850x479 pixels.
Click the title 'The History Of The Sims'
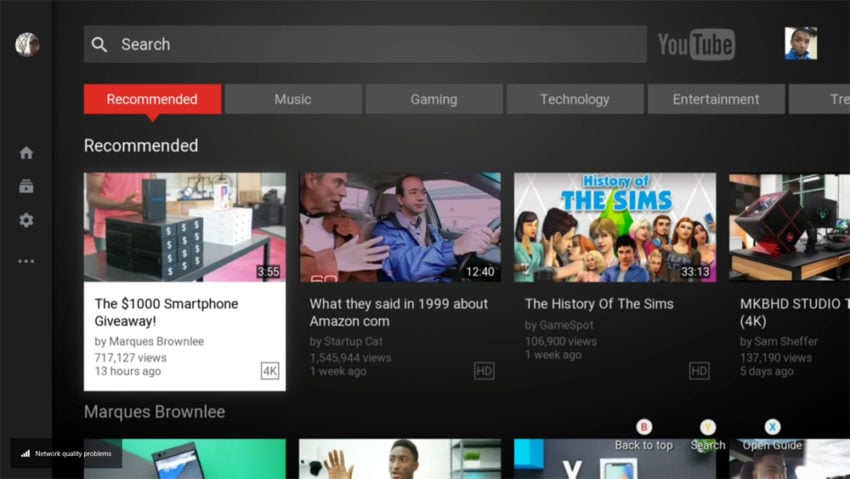(x=599, y=304)
